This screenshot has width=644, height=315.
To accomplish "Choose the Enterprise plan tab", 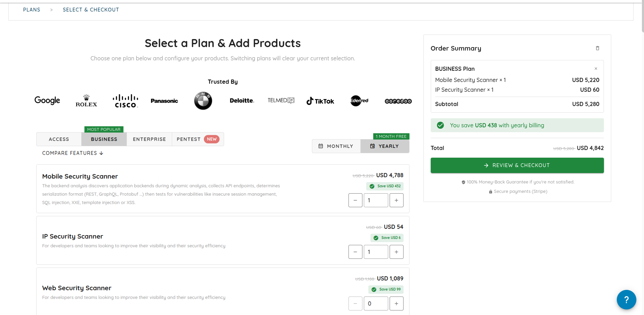I will click(x=149, y=139).
